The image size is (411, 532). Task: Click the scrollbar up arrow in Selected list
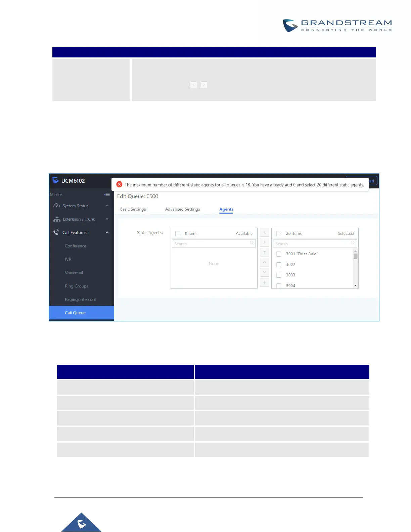tap(355, 251)
